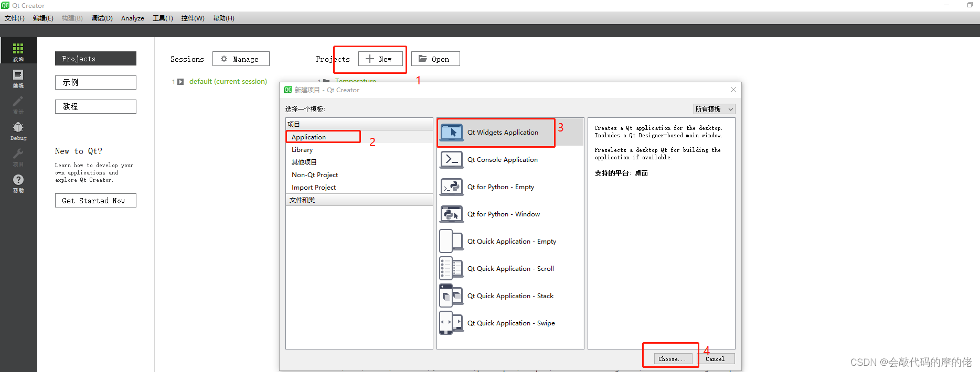The height and width of the screenshot is (372, 980).
Task: Select Non-Qt Project category
Action: tap(359, 175)
